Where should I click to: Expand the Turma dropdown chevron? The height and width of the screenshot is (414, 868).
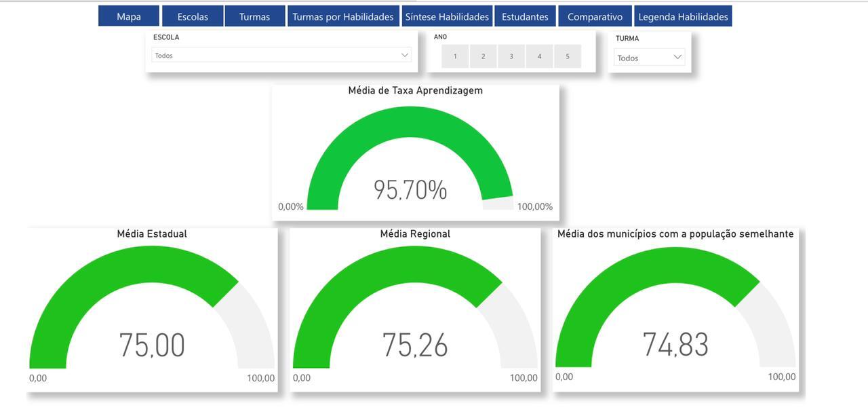[x=677, y=58]
